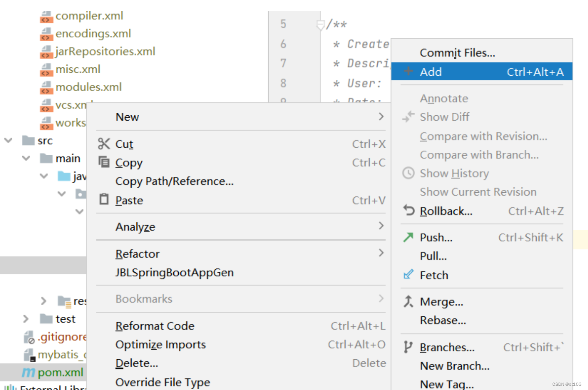Click the mybatis file icon
The width and height of the screenshot is (588, 390).
(29, 355)
